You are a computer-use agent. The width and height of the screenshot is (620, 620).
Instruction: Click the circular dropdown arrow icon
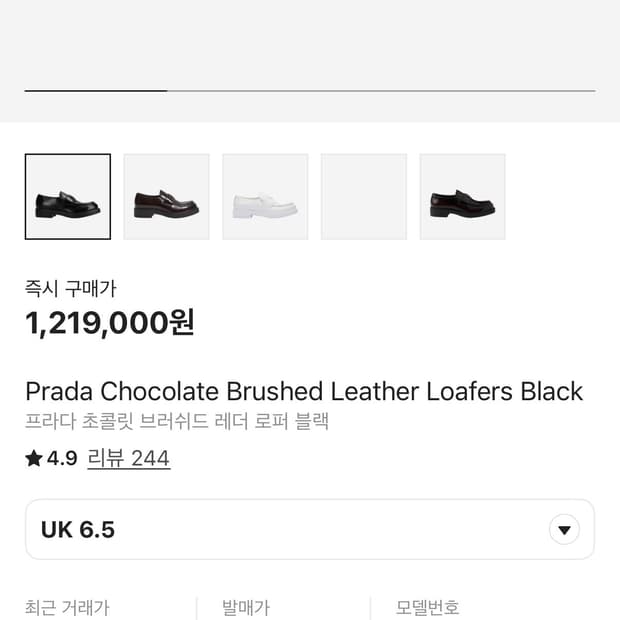565,530
